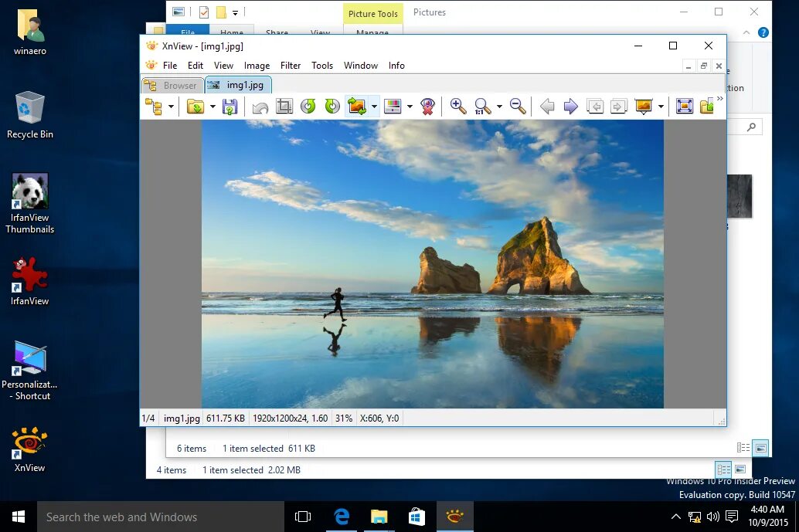This screenshot has height=532, width=799.
Task: Switch to details view in Pictures window
Action: pyautogui.click(x=743, y=448)
